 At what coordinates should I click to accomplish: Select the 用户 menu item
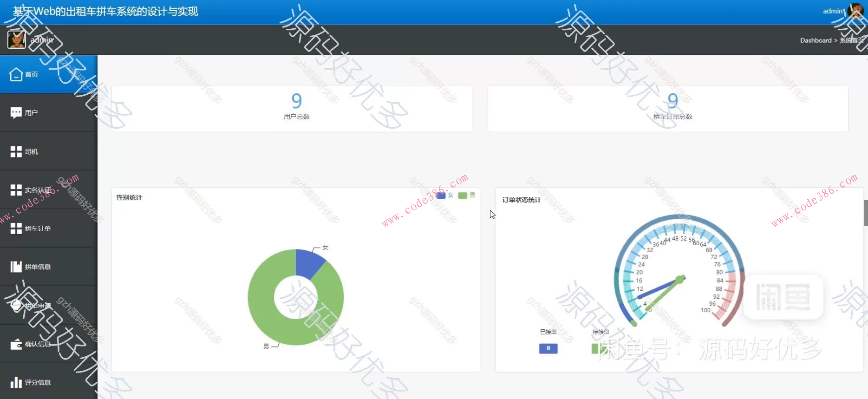tap(49, 112)
